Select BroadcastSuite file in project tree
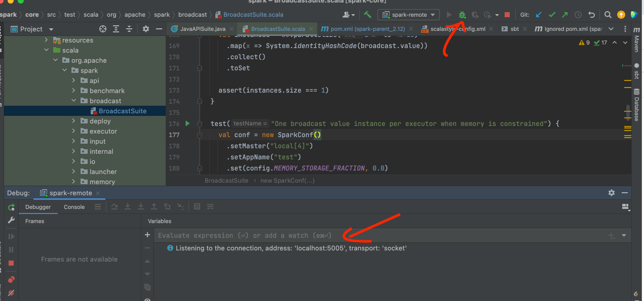The width and height of the screenshot is (644, 301). point(123,111)
